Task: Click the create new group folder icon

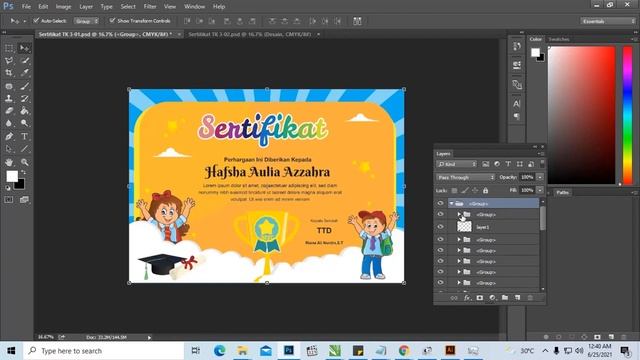Action: coord(505,298)
